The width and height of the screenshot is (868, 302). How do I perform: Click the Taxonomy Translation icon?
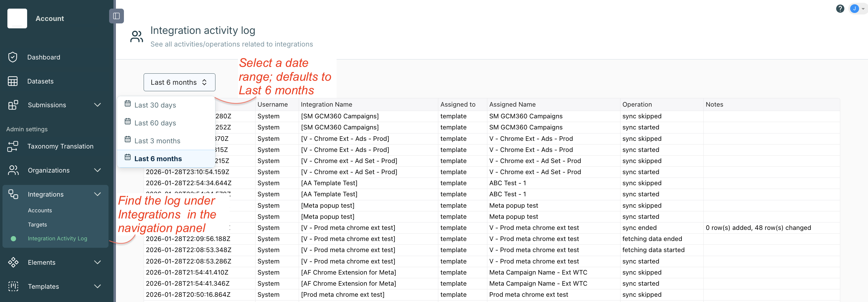[x=13, y=146]
